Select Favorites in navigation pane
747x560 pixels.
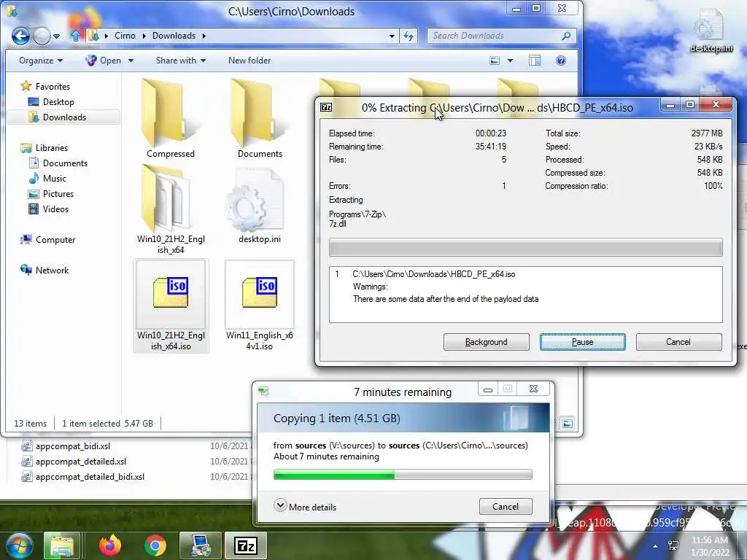45,86
